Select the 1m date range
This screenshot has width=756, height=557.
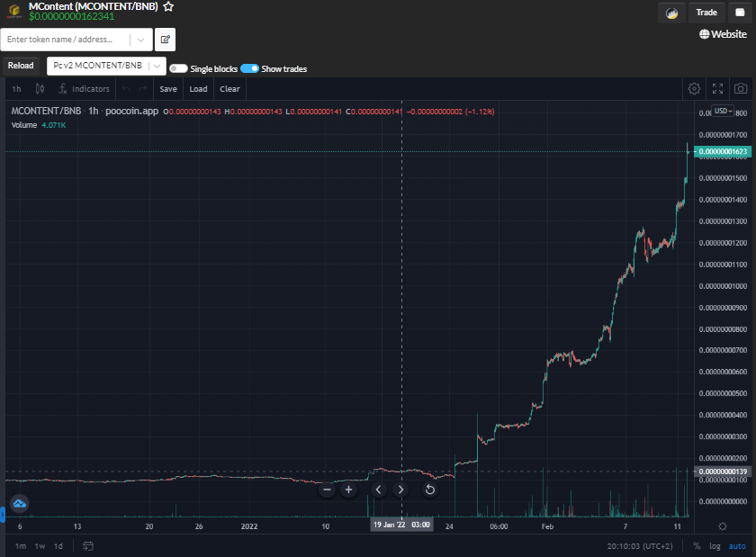pos(20,546)
